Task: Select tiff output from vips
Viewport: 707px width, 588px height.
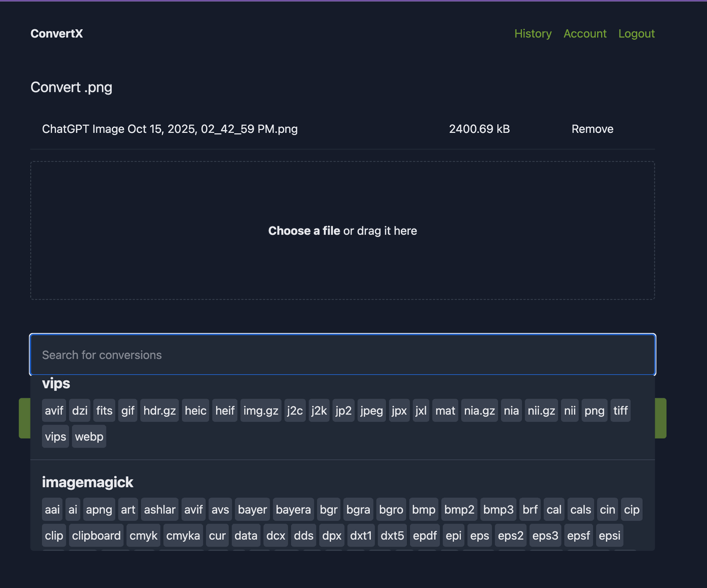Action: click(x=620, y=410)
